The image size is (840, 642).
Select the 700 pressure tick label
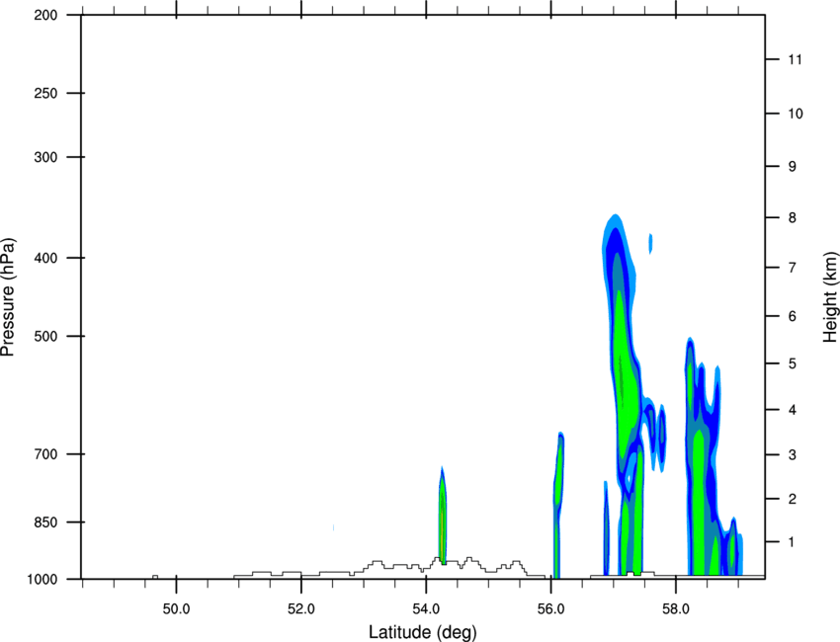click(x=46, y=454)
